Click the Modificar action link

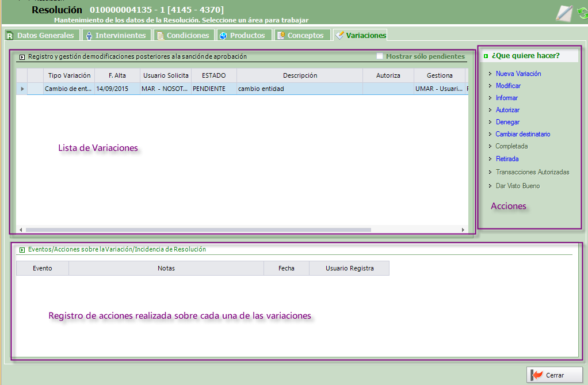pyautogui.click(x=508, y=86)
